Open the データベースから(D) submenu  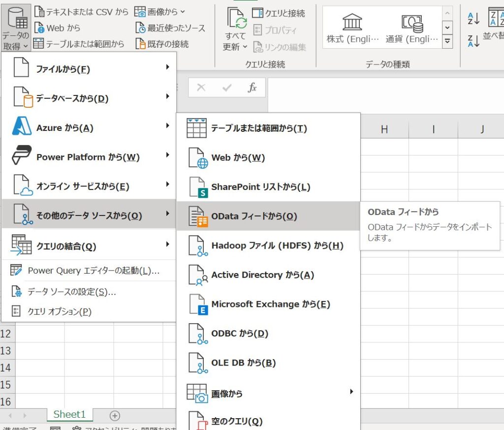(89, 97)
